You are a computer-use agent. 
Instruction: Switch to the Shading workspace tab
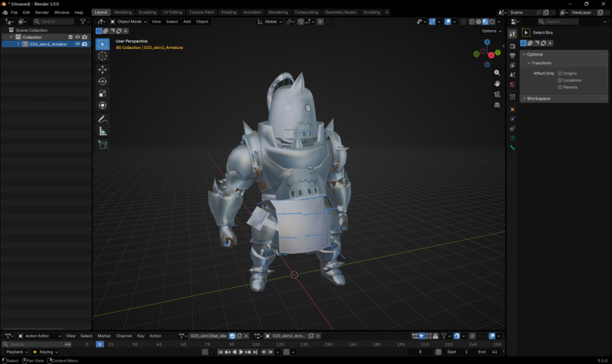(228, 12)
